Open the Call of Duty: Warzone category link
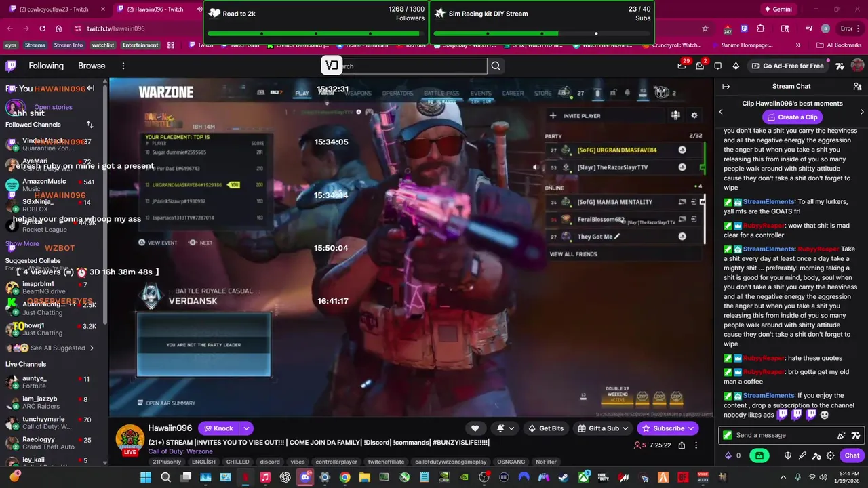The image size is (868, 488). pos(180,451)
